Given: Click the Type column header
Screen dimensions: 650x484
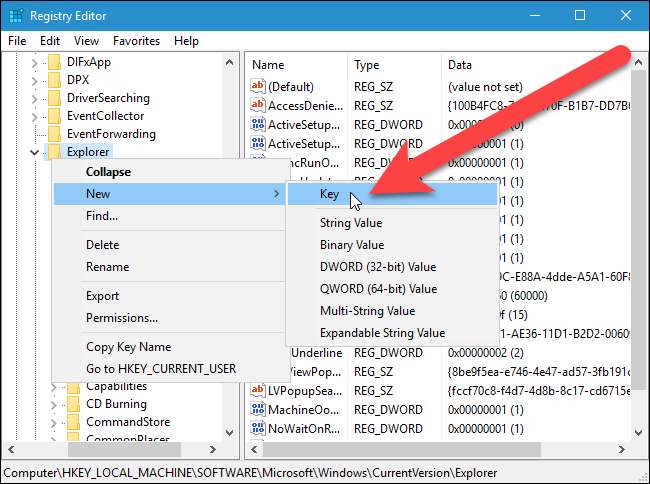Looking at the screenshot, I should pos(366,64).
